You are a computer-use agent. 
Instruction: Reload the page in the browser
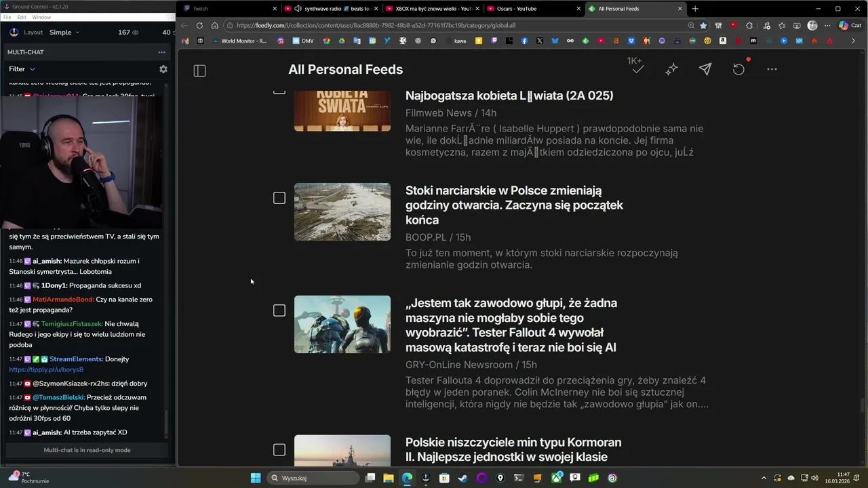coord(199,26)
